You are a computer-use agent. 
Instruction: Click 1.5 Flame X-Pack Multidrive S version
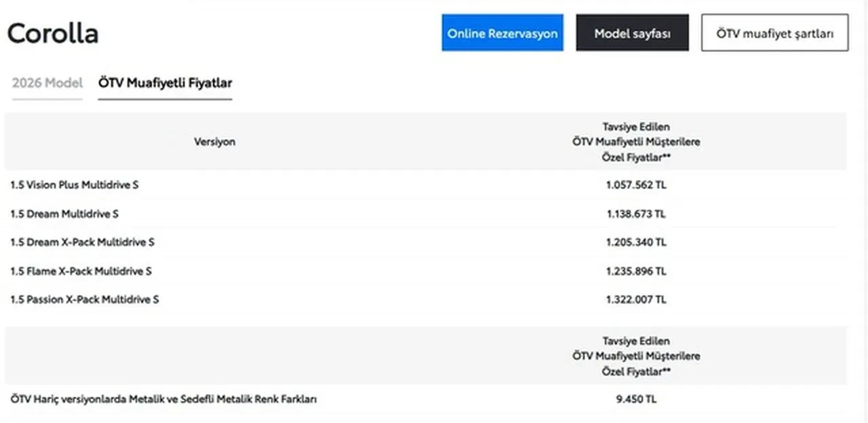coord(81,271)
